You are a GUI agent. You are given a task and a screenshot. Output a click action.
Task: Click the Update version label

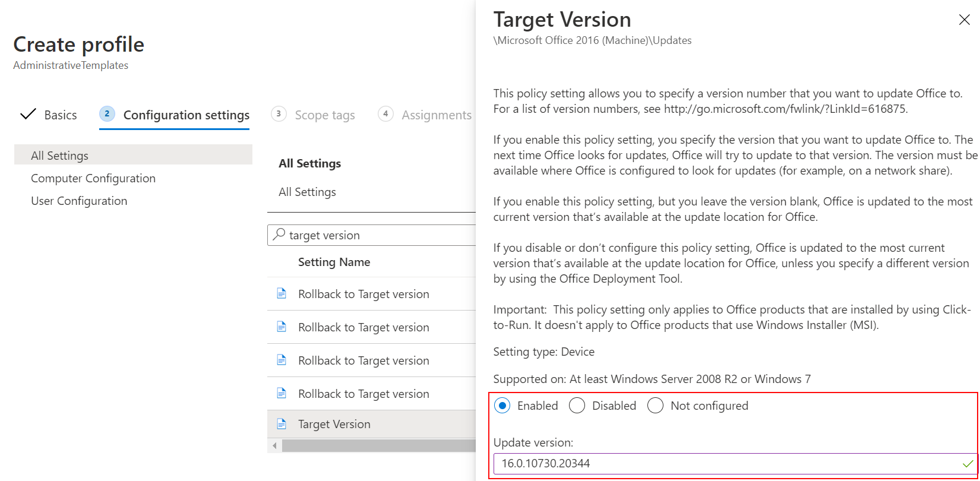pos(533,442)
